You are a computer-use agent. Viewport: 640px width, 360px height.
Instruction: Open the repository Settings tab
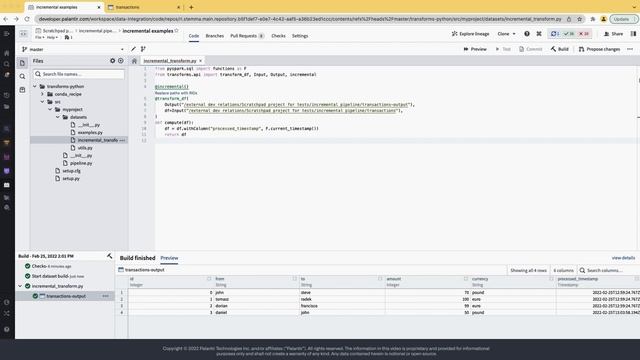tap(300, 36)
